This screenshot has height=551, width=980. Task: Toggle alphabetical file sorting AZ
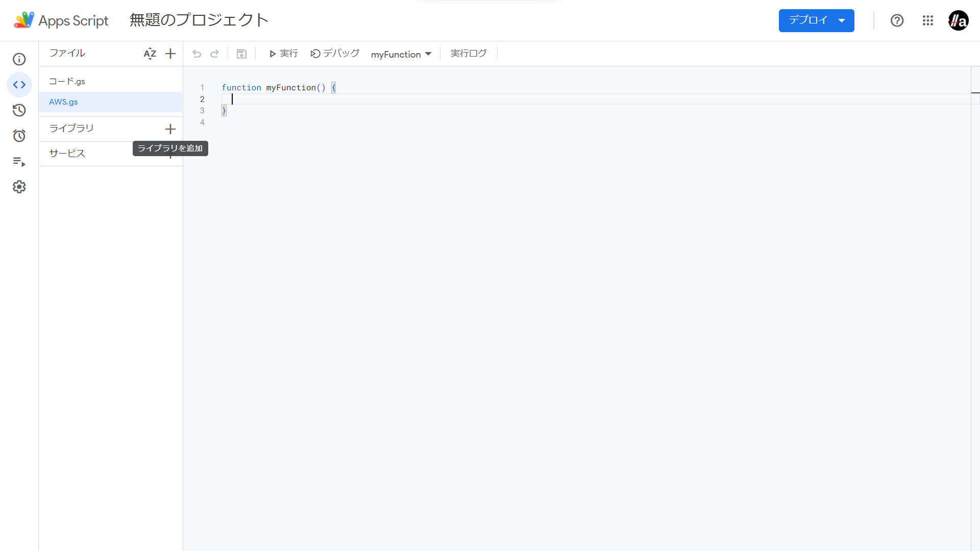[150, 53]
